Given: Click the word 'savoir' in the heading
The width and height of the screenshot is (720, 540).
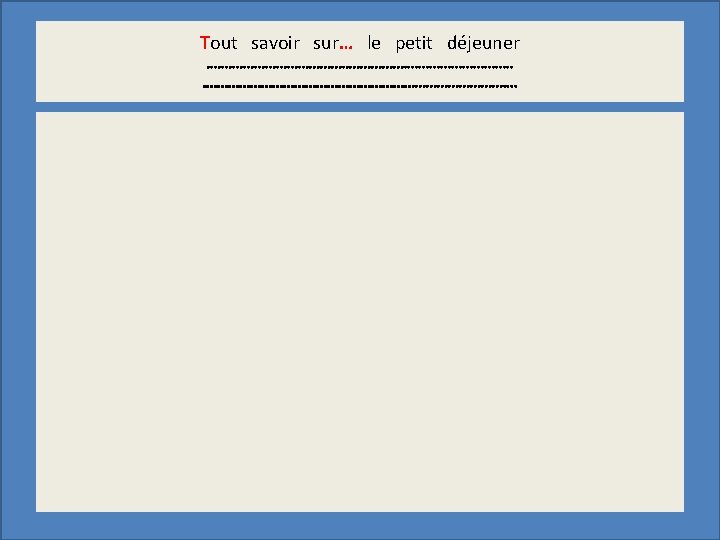Looking at the screenshot, I should pos(275,44).
